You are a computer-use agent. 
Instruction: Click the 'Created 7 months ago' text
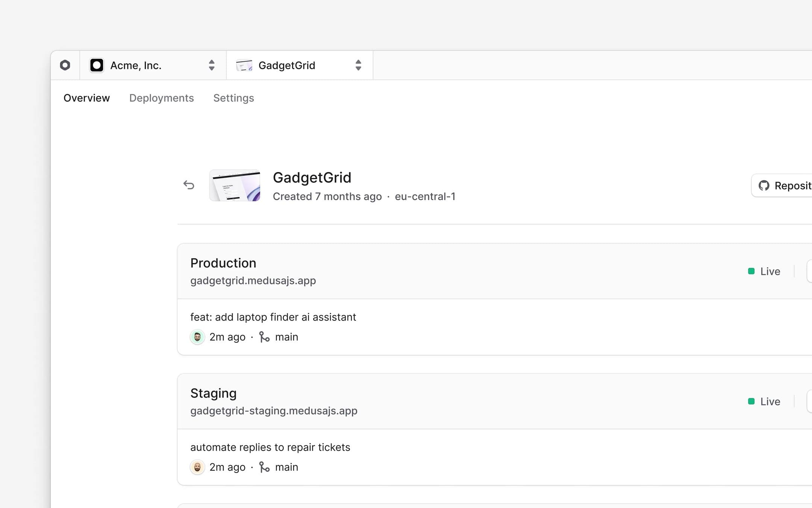(327, 196)
